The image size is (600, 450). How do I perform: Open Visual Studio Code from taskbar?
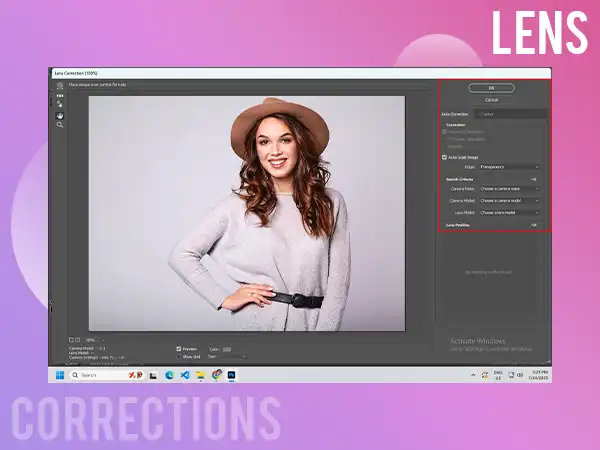click(x=185, y=375)
